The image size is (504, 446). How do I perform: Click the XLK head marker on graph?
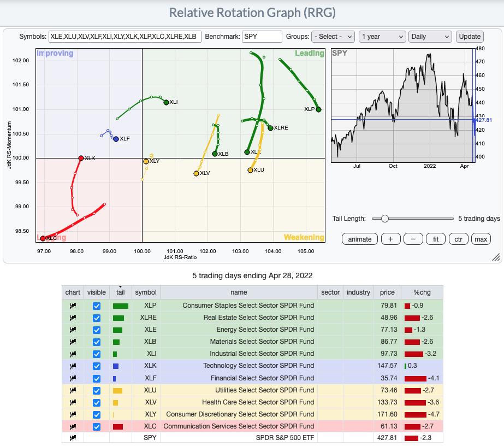coord(81,158)
